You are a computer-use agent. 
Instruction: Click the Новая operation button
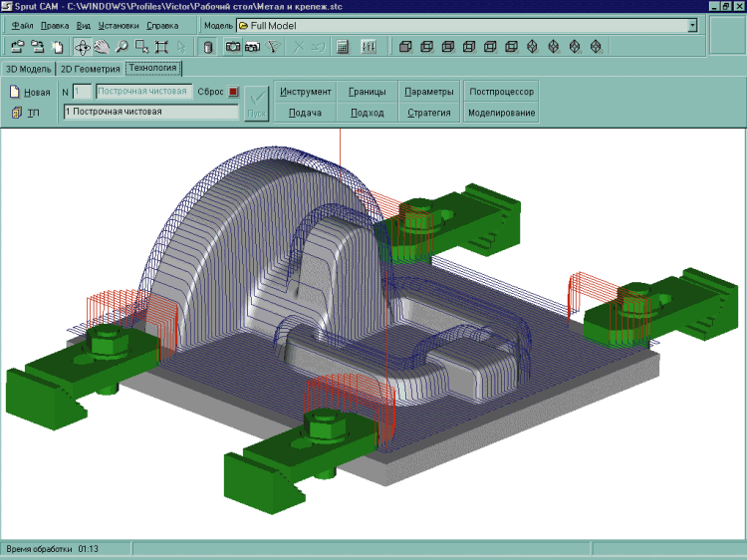click(31, 92)
